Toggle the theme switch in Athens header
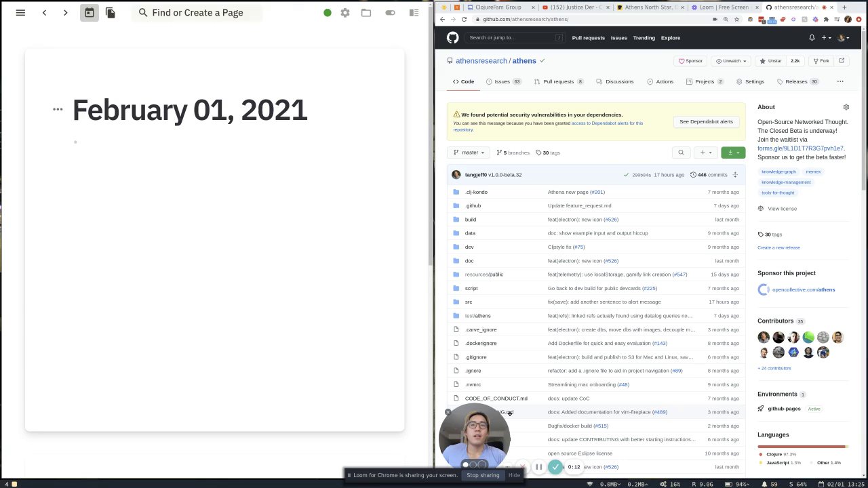 click(390, 12)
